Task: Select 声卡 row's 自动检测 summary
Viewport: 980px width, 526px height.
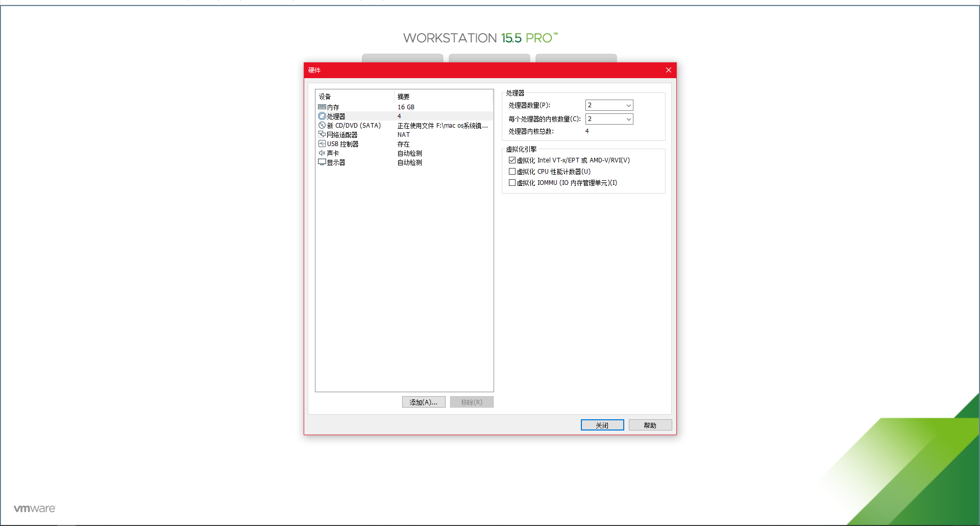Action: click(x=410, y=153)
